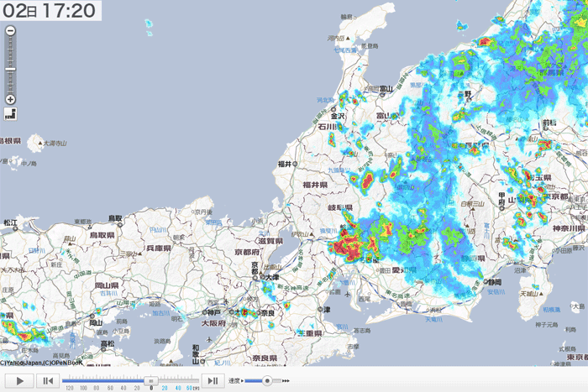Play the radar animation
The width and height of the screenshot is (588, 392).
pos(20,381)
